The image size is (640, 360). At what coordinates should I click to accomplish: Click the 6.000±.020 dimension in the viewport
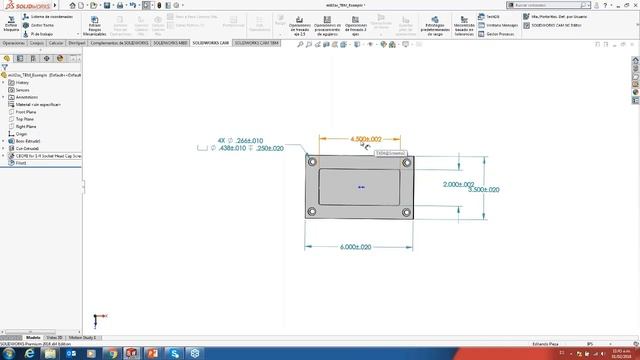click(x=356, y=247)
